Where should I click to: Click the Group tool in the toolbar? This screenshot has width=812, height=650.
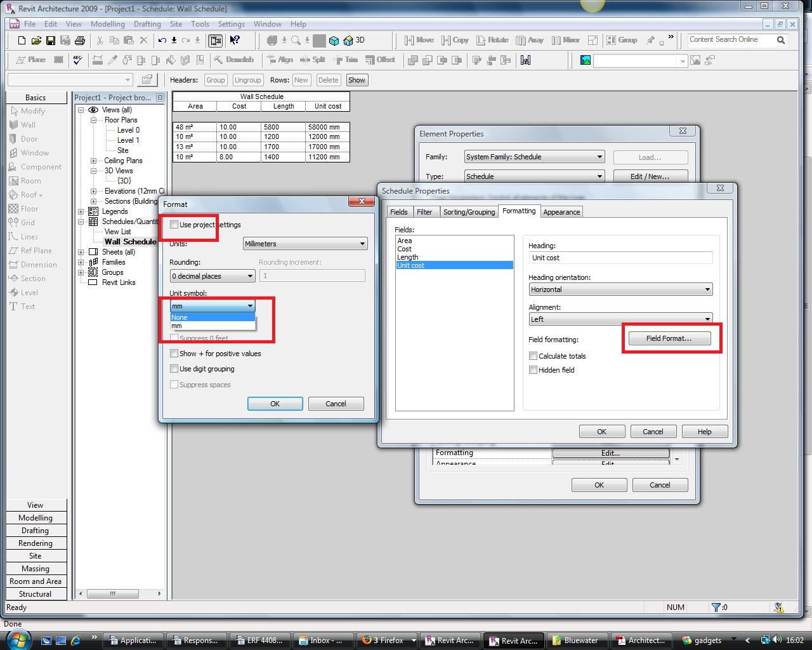click(x=622, y=40)
